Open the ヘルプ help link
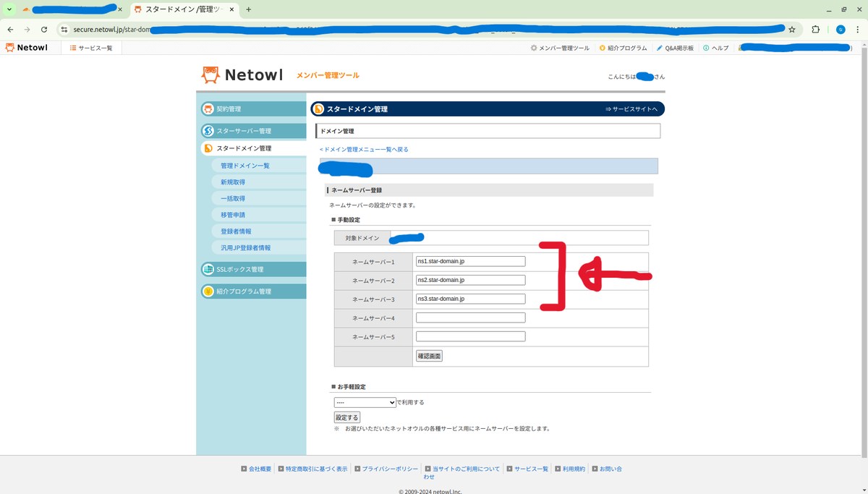This screenshot has height=494, width=868. click(716, 48)
